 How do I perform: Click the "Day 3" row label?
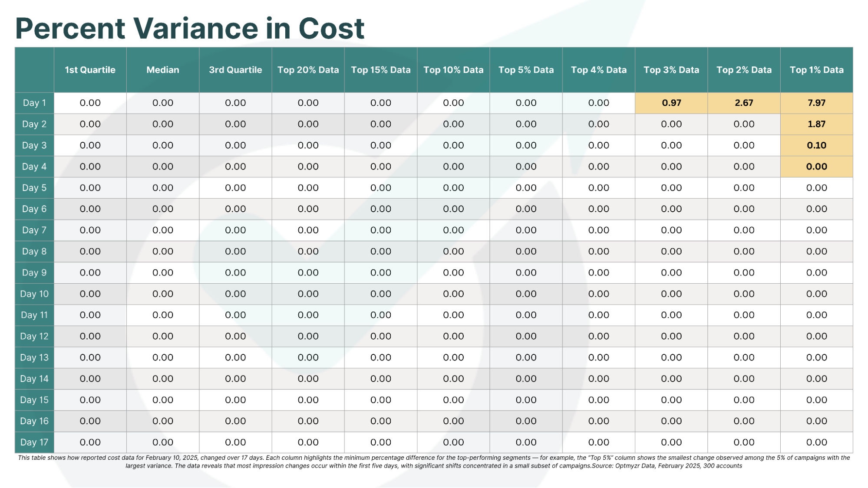[34, 145]
